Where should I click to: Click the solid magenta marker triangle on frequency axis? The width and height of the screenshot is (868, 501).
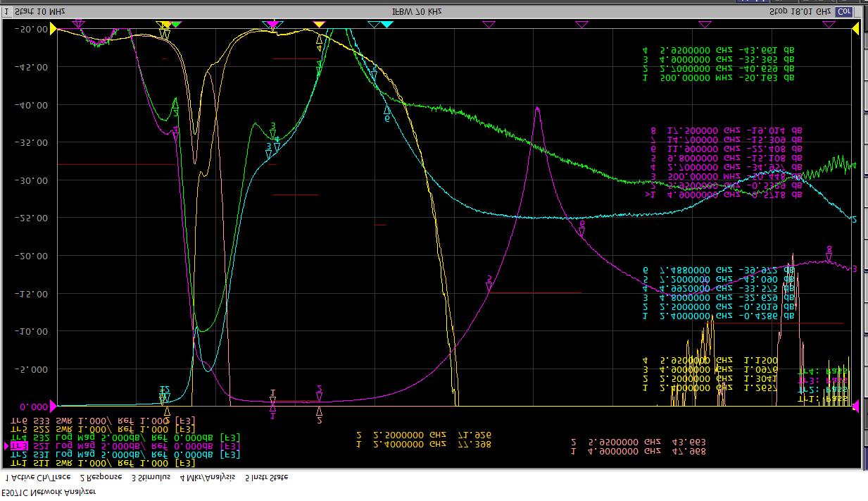[x=273, y=25]
